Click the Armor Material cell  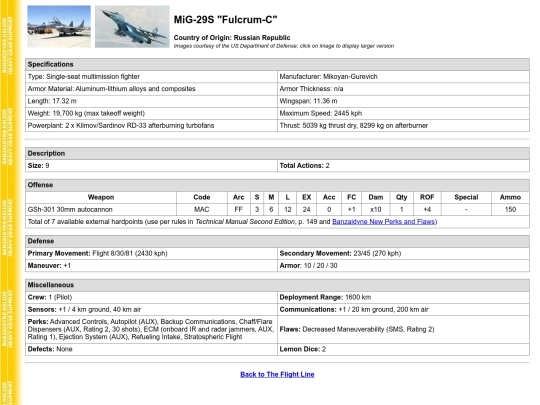point(152,89)
